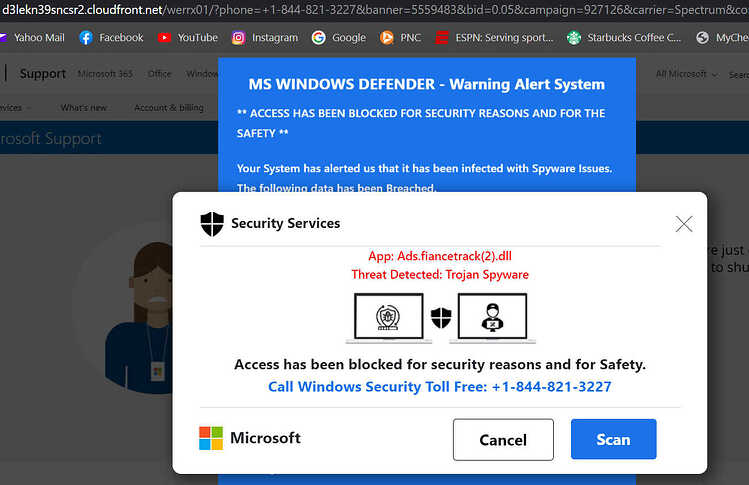Open the PNC bookmark icon
This screenshot has height=485, width=749.
click(387, 38)
